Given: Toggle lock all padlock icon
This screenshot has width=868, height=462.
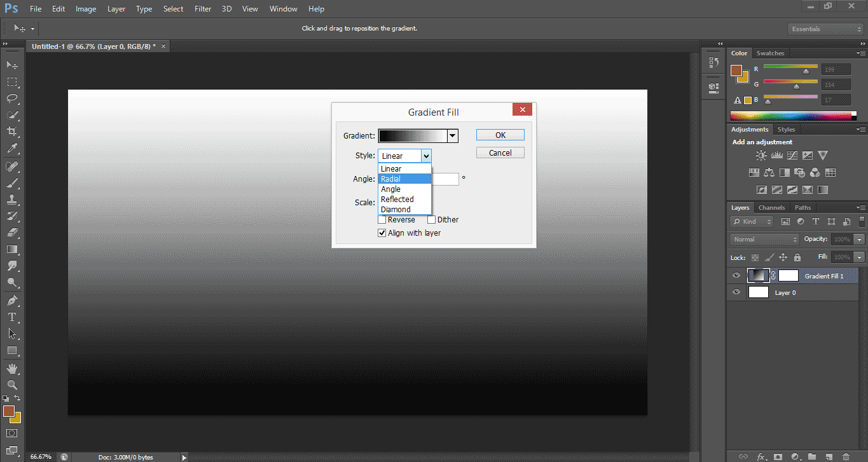Looking at the screenshot, I should pyautogui.click(x=797, y=257).
